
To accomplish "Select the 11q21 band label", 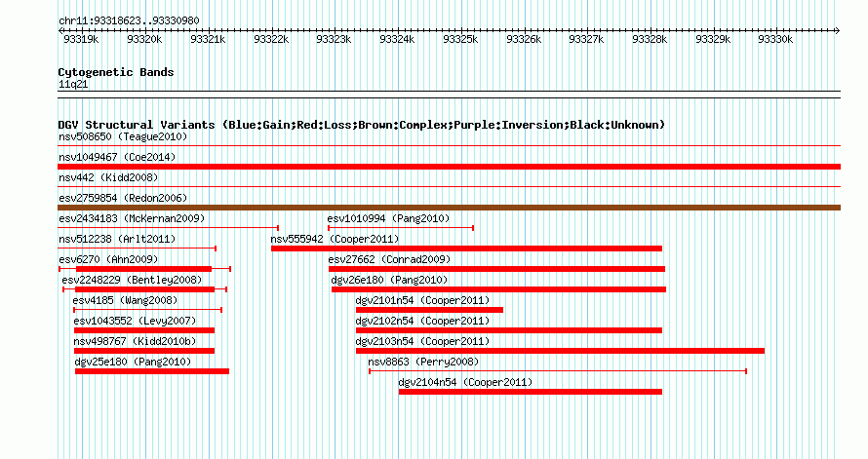I will tap(73, 84).
